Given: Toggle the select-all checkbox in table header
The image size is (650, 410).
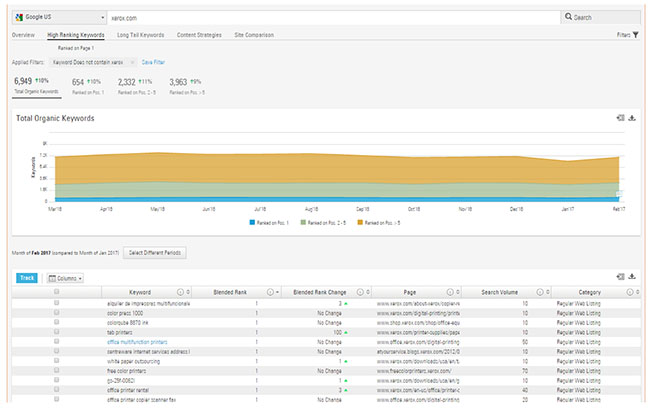Looking at the screenshot, I should pos(56,291).
